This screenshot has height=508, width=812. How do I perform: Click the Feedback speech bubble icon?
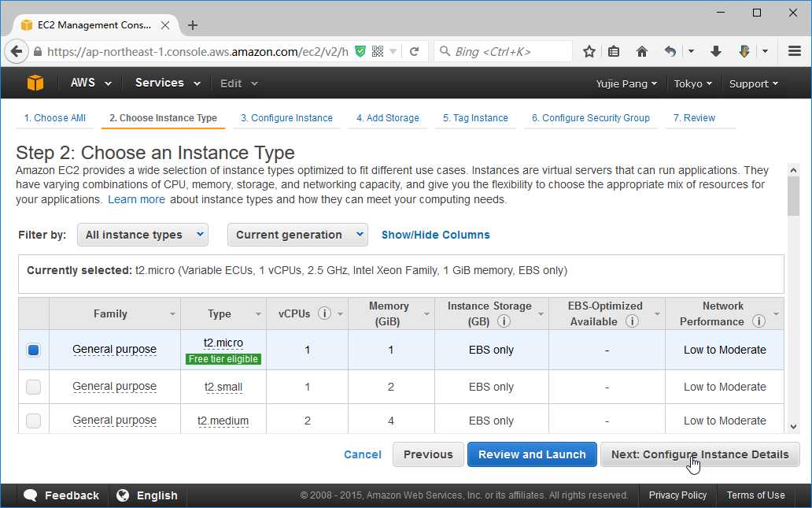click(31, 495)
